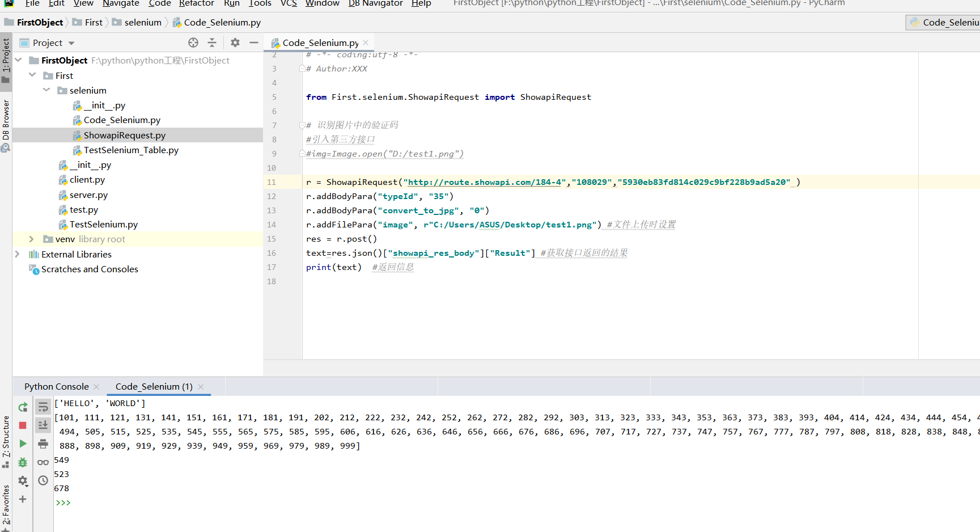Select Code_Selenium.py editor tab
This screenshot has height=532, width=980.
tap(320, 43)
